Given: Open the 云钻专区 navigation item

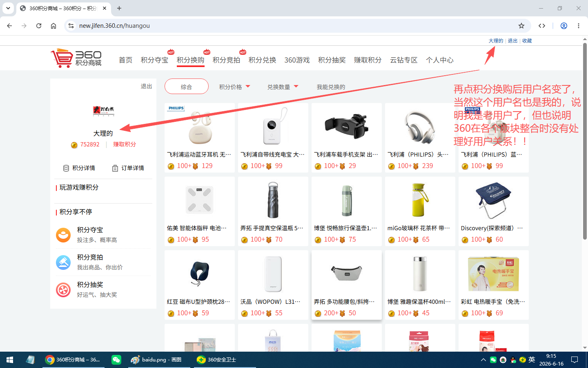Looking at the screenshot, I should 404,60.
